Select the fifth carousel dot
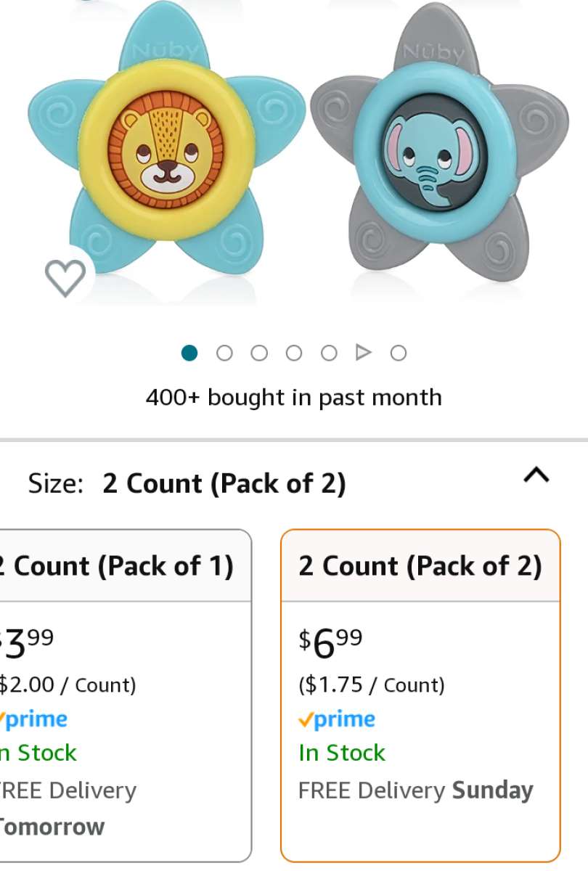Image resolution: width=588 pixels, height=871 pixels. [329, 353]
